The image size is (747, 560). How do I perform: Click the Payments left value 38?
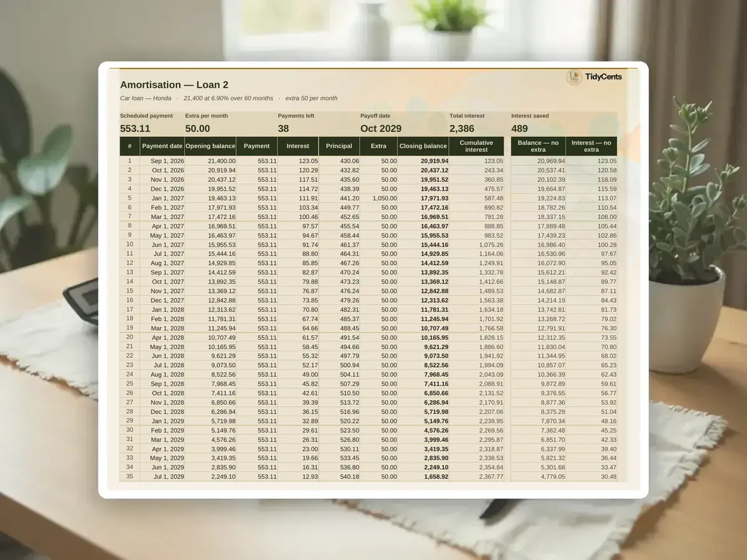pos(284,129)
